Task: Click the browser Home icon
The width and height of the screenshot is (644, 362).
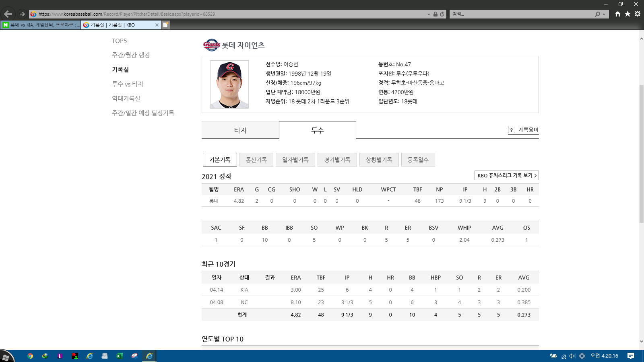Action: [x=618, y=14]
